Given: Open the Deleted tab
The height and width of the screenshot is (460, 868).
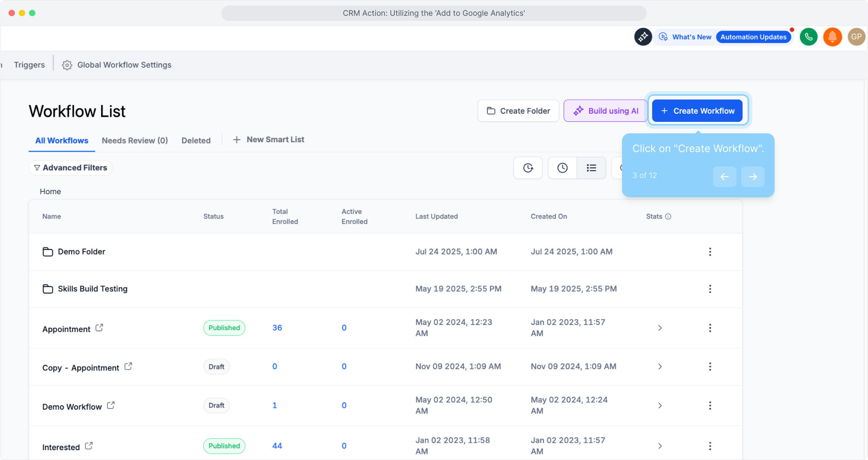Looking at the screenshot, I should point(196,141).
